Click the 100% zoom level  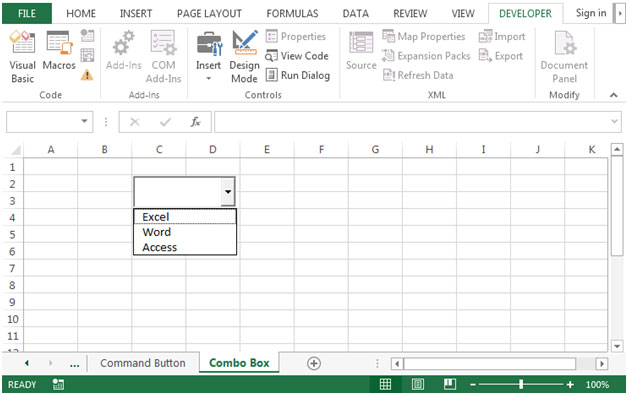click(x=597, y=385)
